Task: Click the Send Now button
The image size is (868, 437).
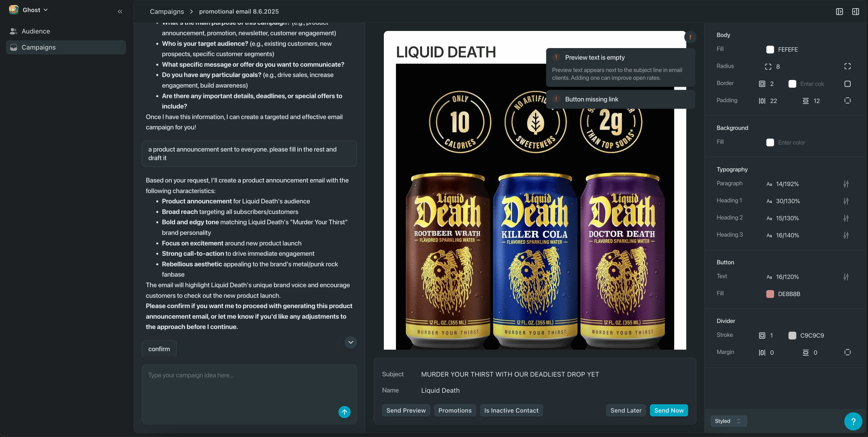Action: coord(669,410)
